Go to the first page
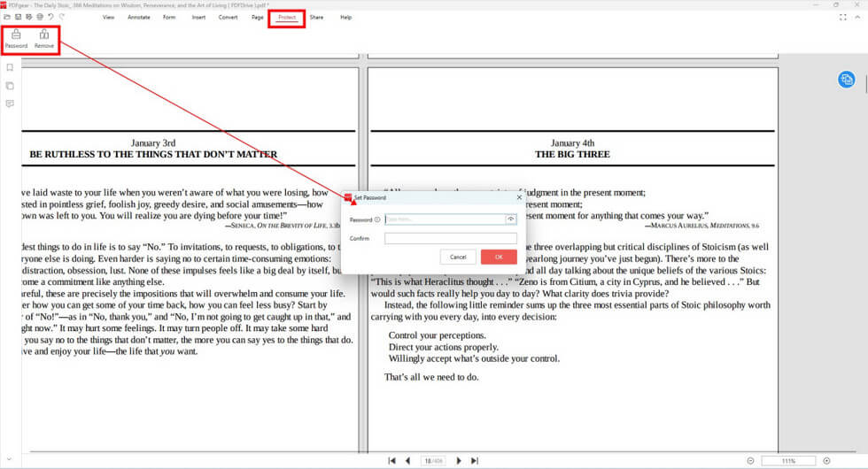This screenshot has height=469, width=868. click(x=391, y=461)
